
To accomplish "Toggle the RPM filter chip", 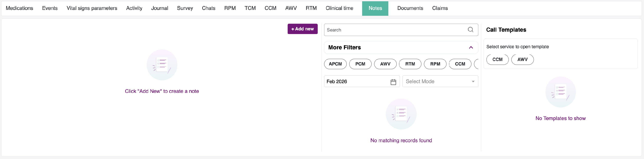I will (435, 64).
